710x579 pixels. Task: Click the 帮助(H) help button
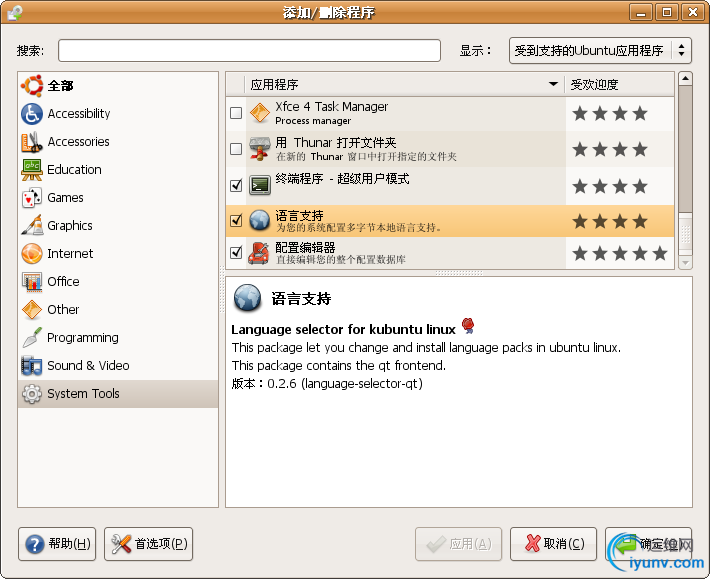pos(57,544)
